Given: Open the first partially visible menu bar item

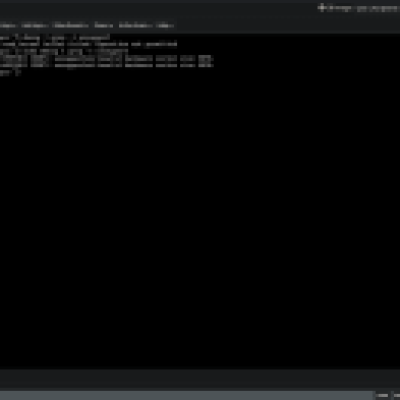Looking at the screenshot, I should [x=7, y=25].
